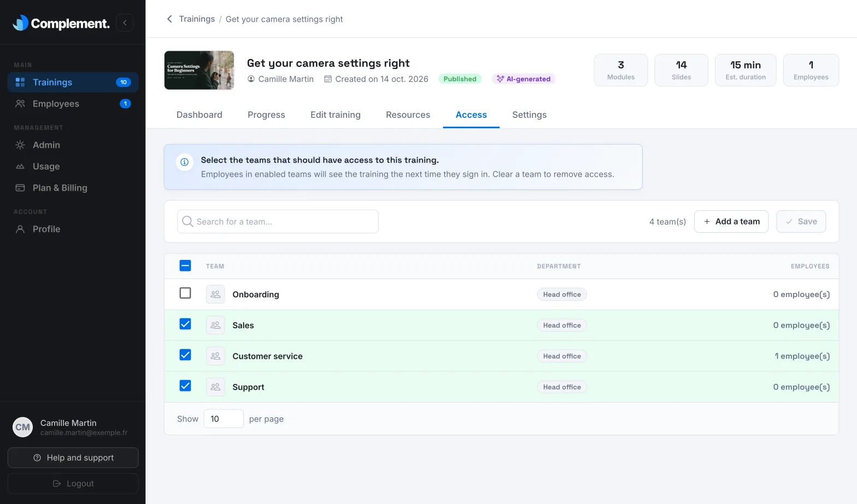Switch to the Edit training tab

tap(336, 115)
